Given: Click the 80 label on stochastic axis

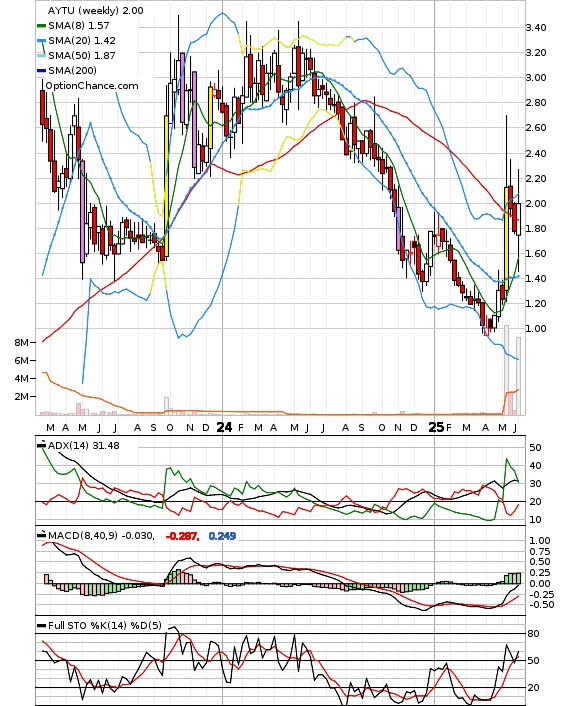Looking at the screenshot, I should [533, 634].
